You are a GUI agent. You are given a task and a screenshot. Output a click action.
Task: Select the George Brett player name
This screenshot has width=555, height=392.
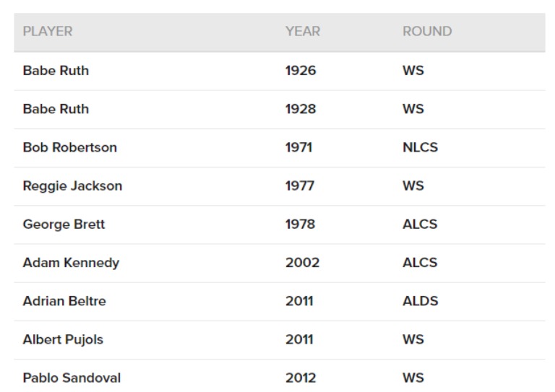(x=64, y=225)
